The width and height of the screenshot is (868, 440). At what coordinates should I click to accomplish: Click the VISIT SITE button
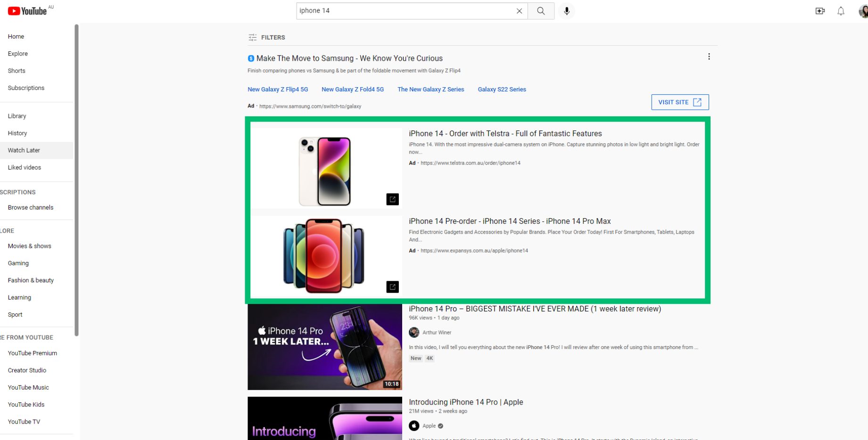pos(679,102)
